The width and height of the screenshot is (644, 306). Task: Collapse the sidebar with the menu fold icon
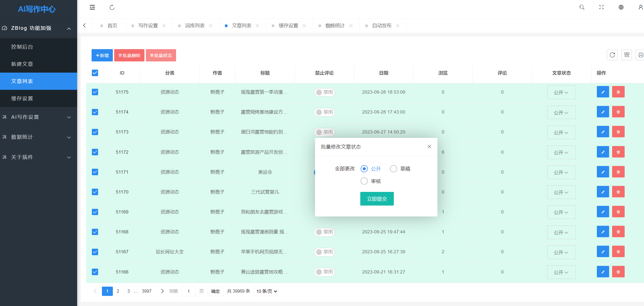(92, 7)
